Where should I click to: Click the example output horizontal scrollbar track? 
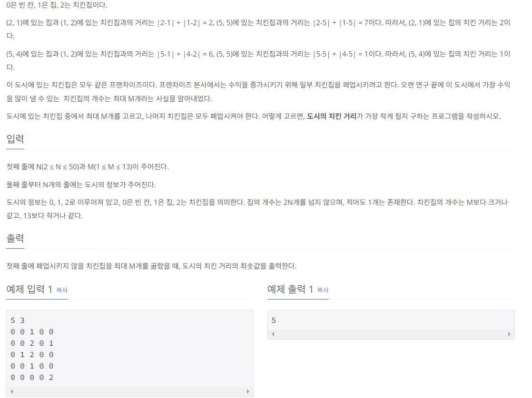391,334
